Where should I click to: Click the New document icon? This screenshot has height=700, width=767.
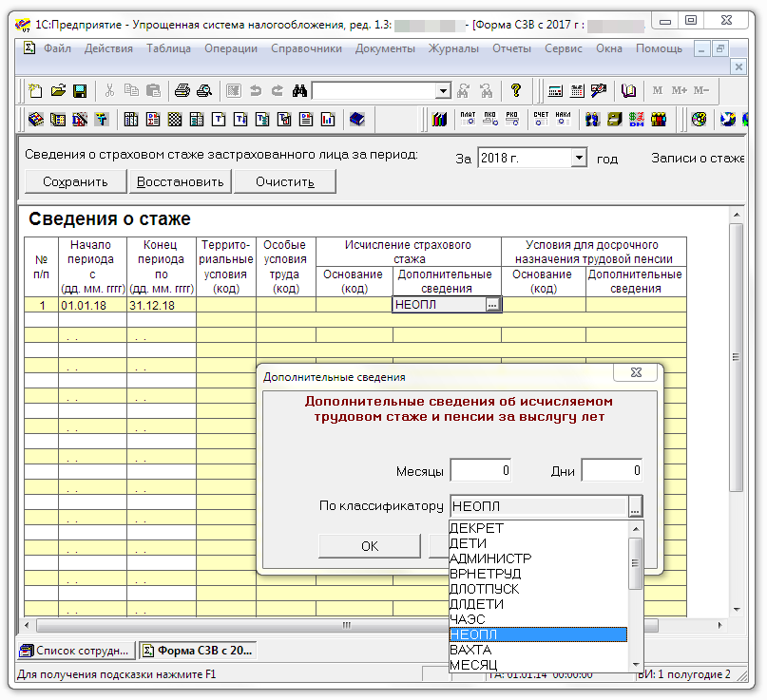pos(35,91)
